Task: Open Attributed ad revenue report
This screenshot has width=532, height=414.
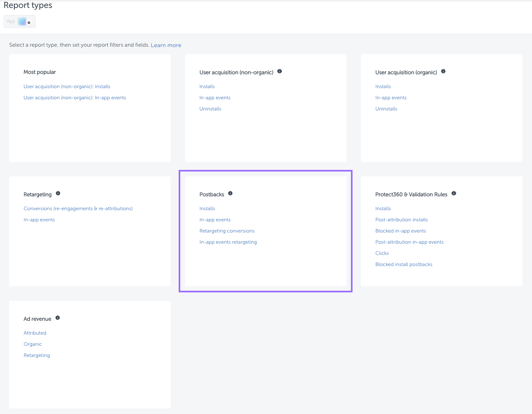Action: pos(35,333)
